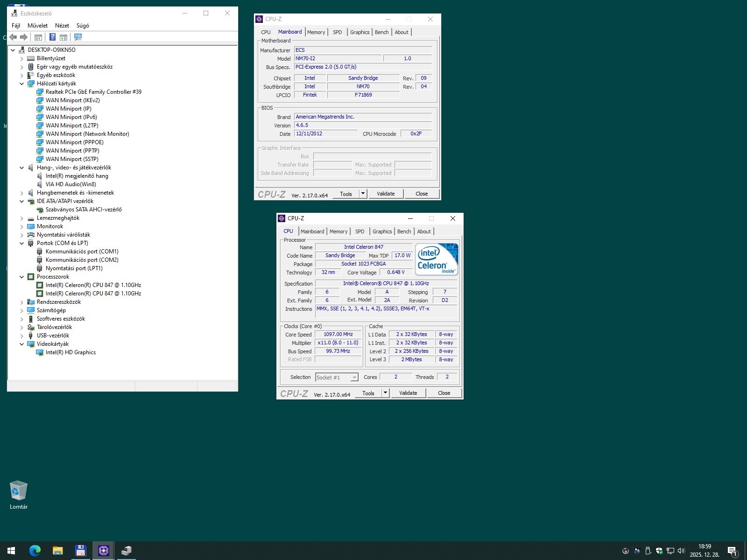Click the volume speaker icon in system tray
747x560 pixels.
[681, 551]
